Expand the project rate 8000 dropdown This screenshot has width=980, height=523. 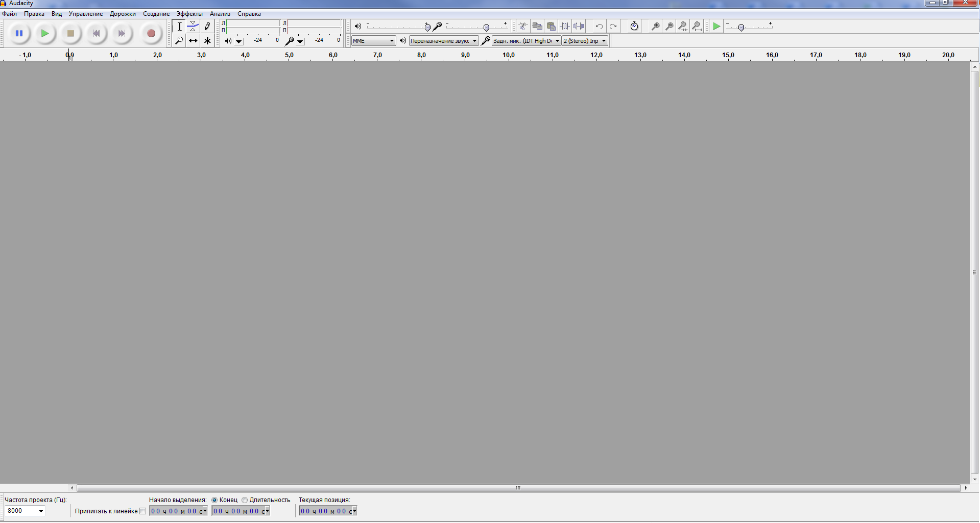click(x=41, y=511)
